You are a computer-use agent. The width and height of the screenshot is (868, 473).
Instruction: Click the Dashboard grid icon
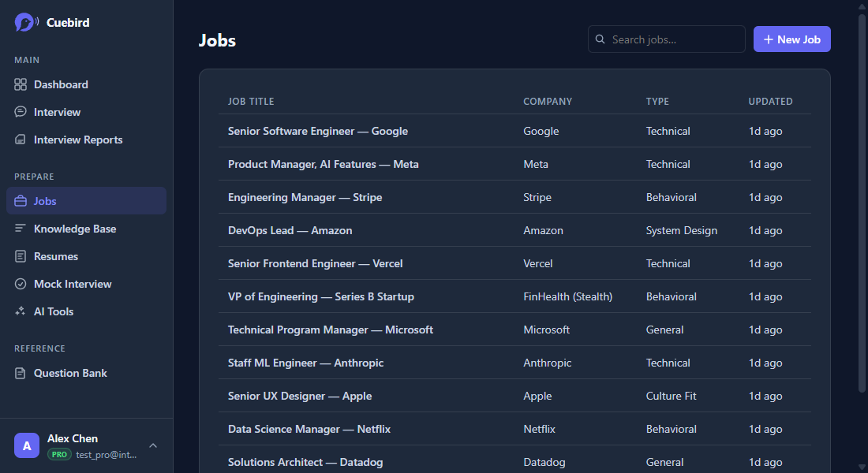[x=21, y=84]
